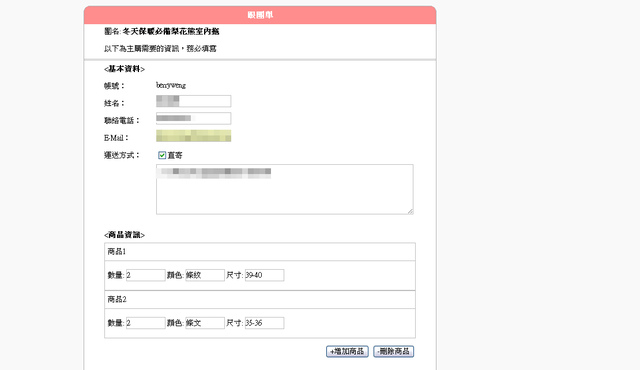Click the resize grip of the address box

410,211
